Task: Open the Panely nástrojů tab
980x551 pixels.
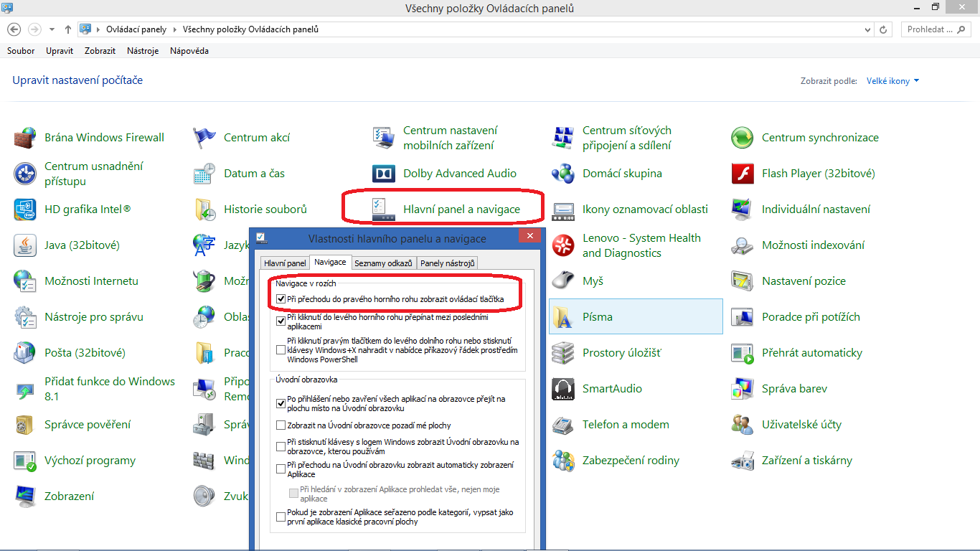Action: click(448, 263)
